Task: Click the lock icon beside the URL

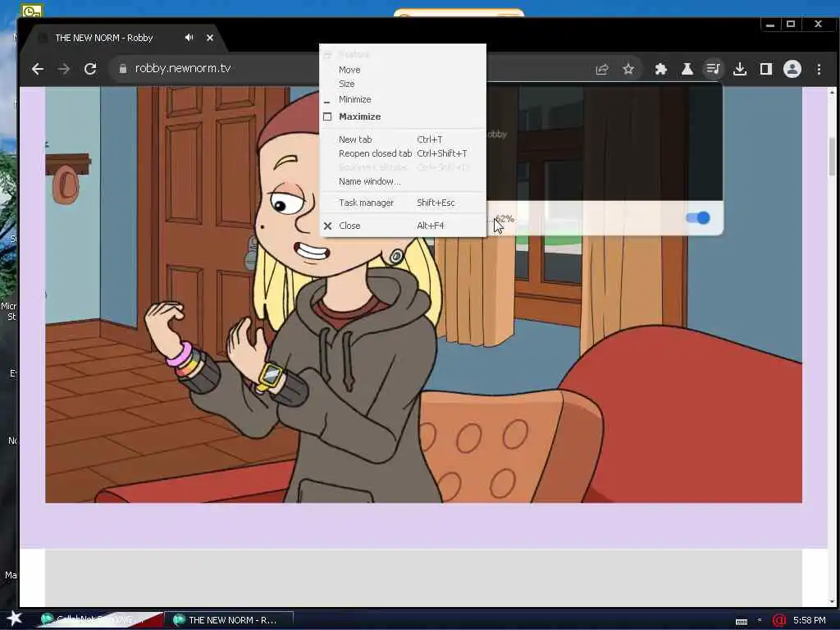Action: click(123, 69)
